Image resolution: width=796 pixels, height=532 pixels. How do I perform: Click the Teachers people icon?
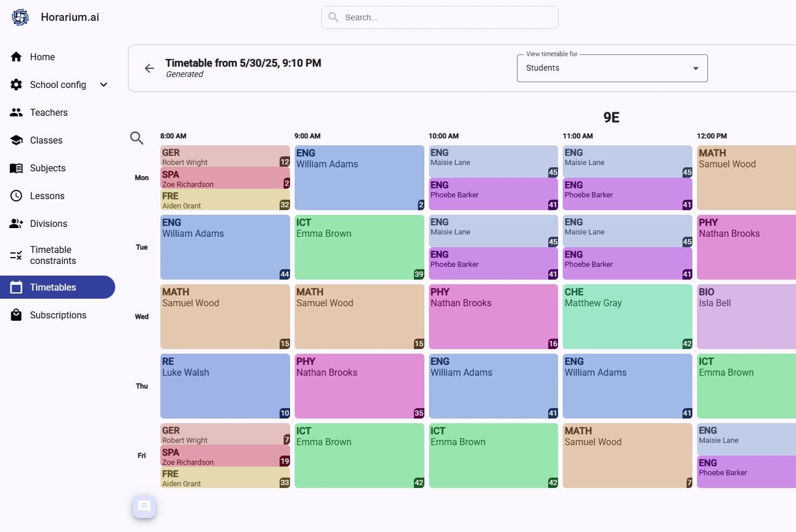click(x=16, y=112)
